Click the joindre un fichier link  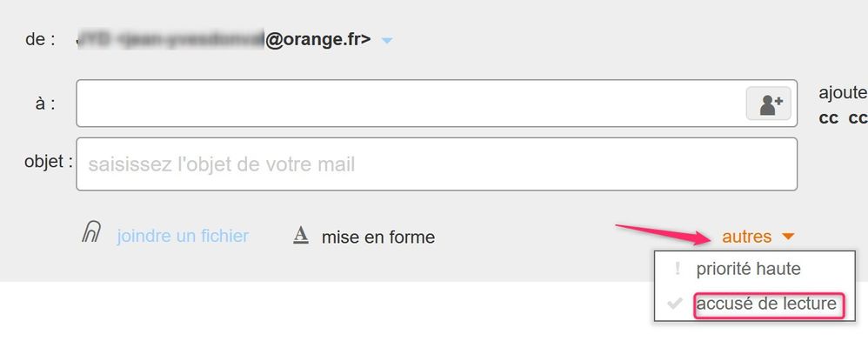pos(183,237)
